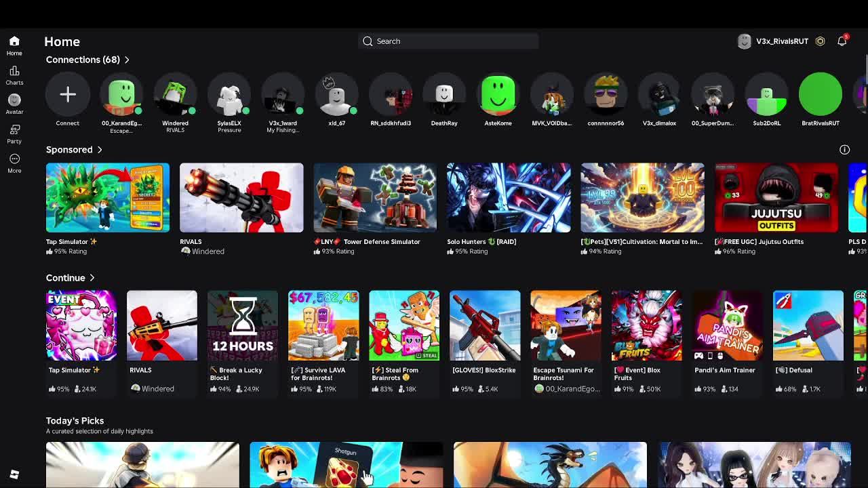Screen dimensions: 868x488
Task: Open Jujutsu Outfits thumbnail
Action: pos(776,197)
